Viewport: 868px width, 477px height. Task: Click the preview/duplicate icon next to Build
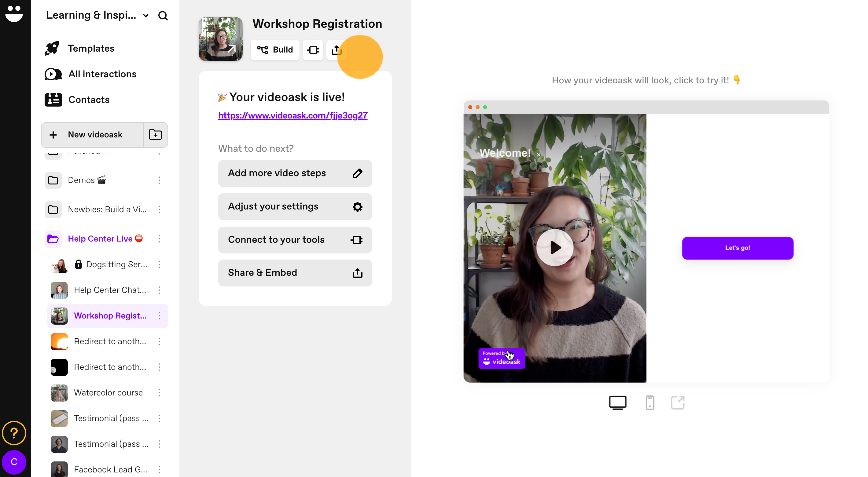point(313,50)
